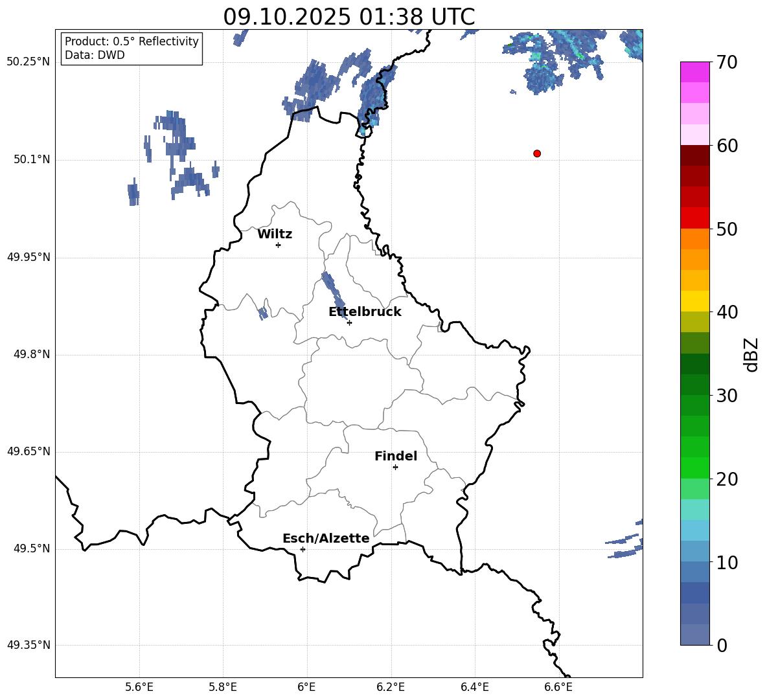Click the 50 value on the colorbar
The height and width of the screenshot is (700, 767).
[726, 229]
